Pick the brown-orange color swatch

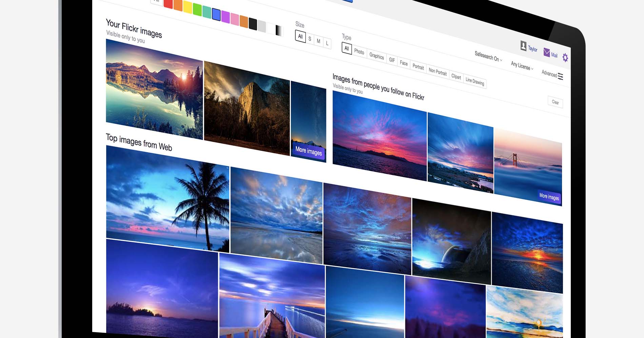[x=244, y=21]
